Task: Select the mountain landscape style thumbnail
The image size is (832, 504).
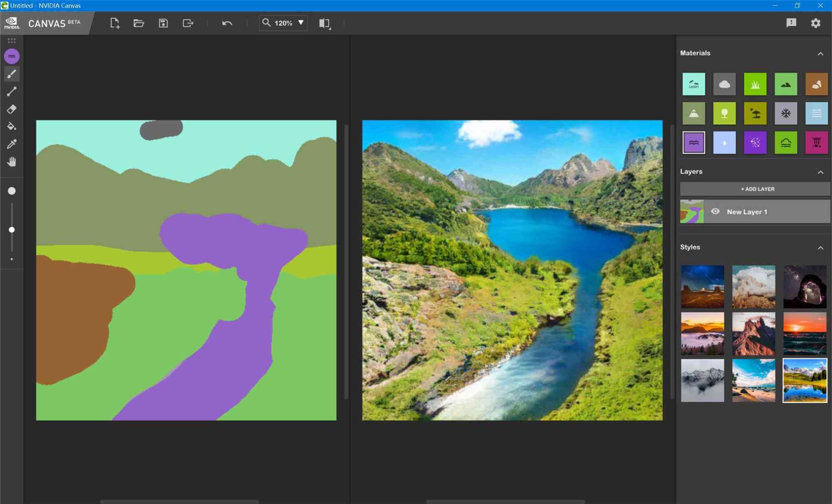Action: point(805,380)
